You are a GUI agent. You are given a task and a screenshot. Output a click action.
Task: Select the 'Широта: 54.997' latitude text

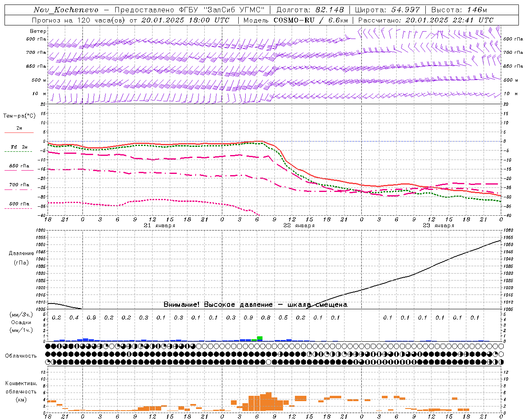click(387, 10)
